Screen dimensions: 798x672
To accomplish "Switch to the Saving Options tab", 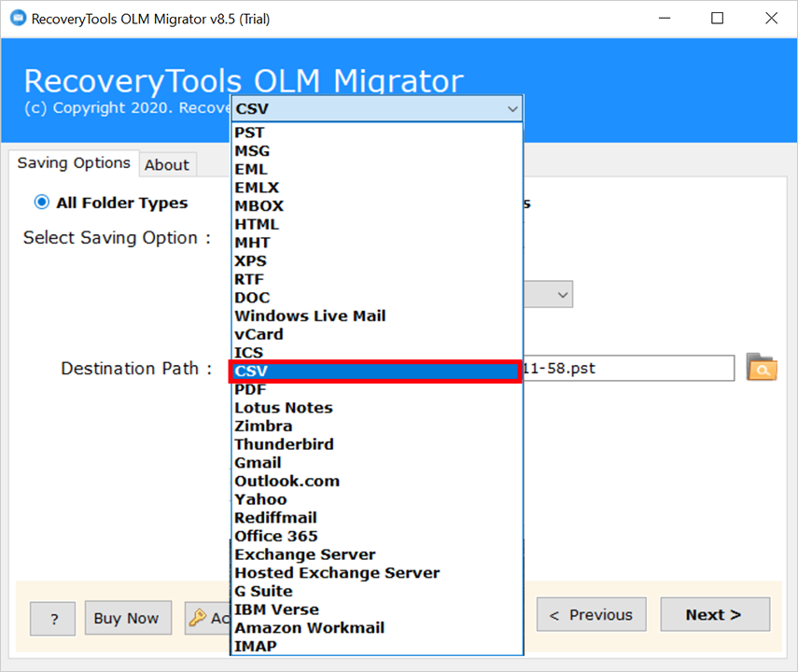I will 74,163.
